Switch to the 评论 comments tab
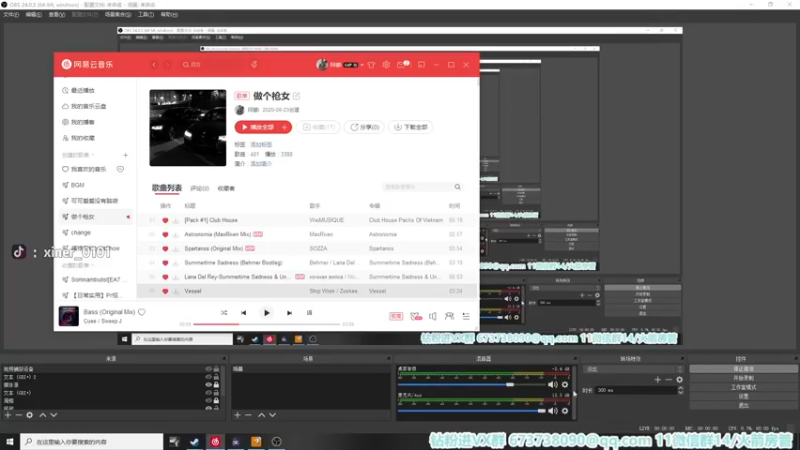Image resolution: width=800 pixels, height=450 pixels. point(199,188)
